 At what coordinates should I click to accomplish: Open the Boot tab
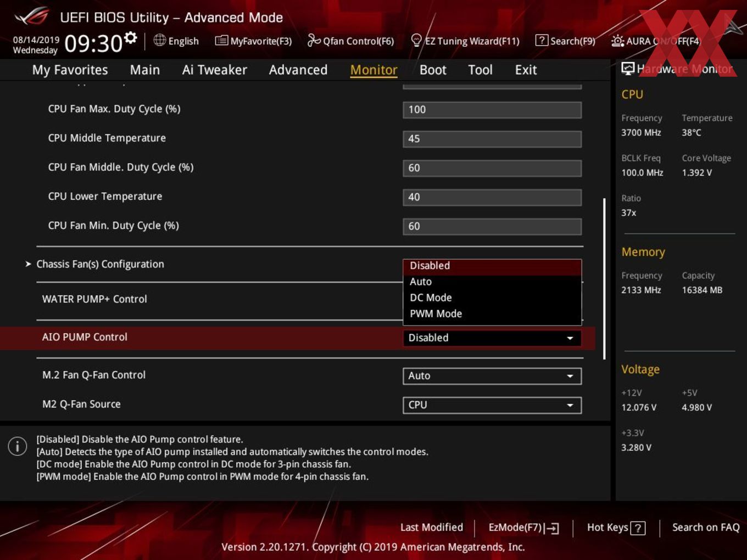coord(433,70)
